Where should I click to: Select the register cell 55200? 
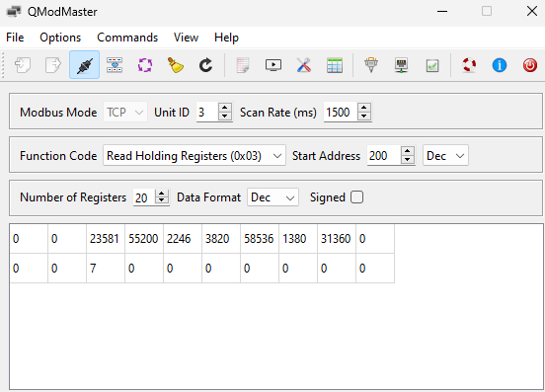click(144, 239)
